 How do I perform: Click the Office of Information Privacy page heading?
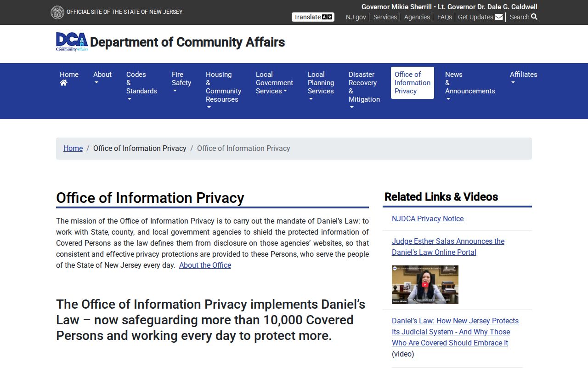[150, 198]
